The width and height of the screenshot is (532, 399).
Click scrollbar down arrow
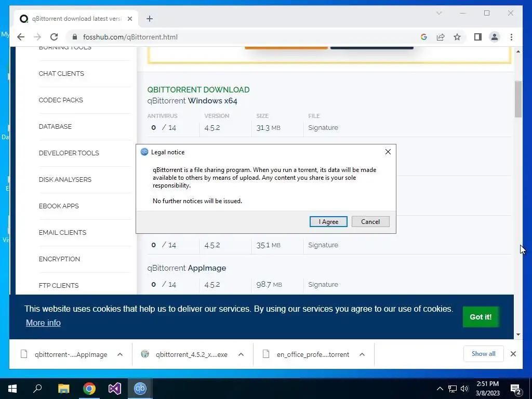(518, 335)
